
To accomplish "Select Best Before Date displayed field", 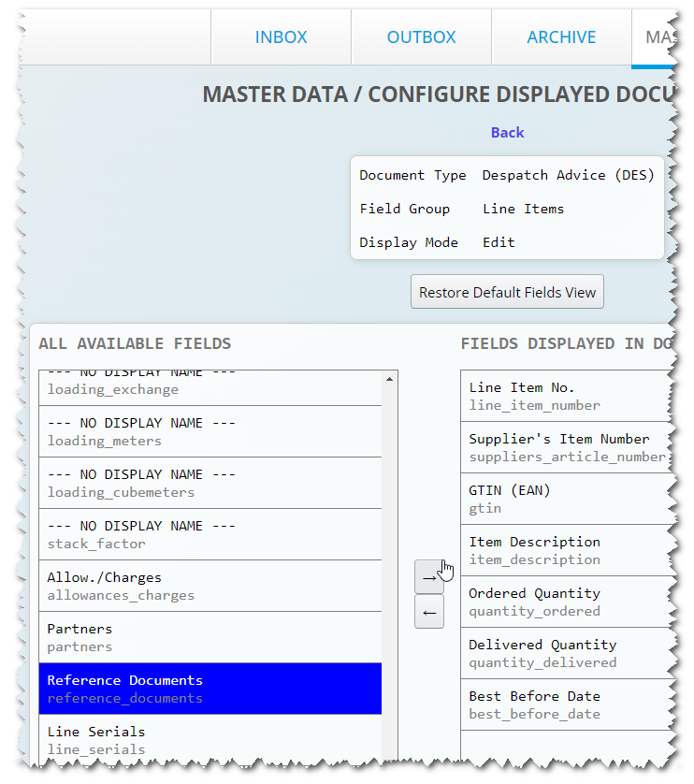I will [568, 705].
